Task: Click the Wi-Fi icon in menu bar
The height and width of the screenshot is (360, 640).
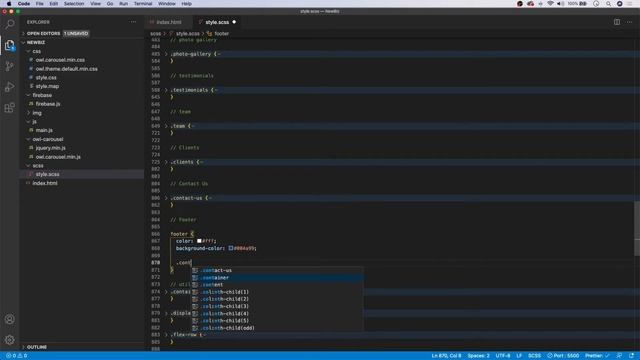Action: (x=550, y=4)
